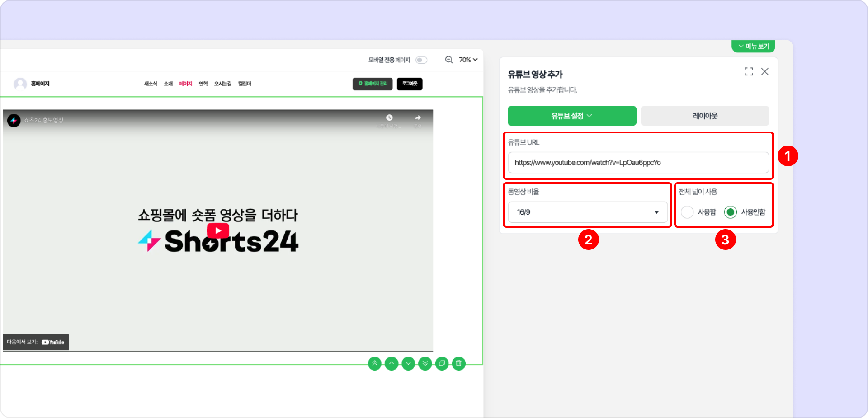
Task: Move the video block down one step
Action: 408,363
